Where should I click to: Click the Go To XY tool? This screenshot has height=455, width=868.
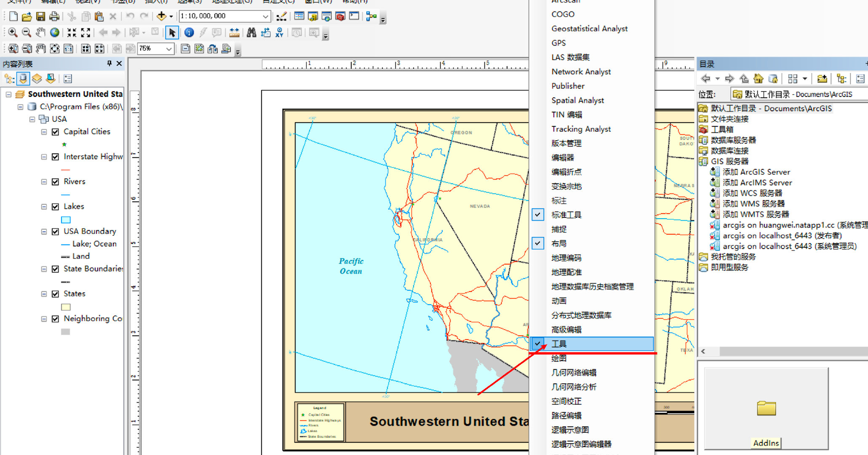pos(279,32)
